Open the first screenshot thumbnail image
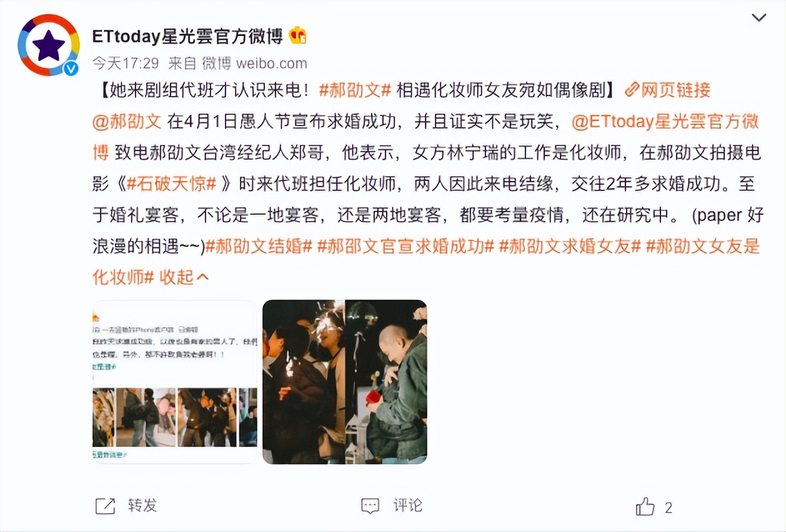Viewport: 786px width, 532px height. [175, 382]
